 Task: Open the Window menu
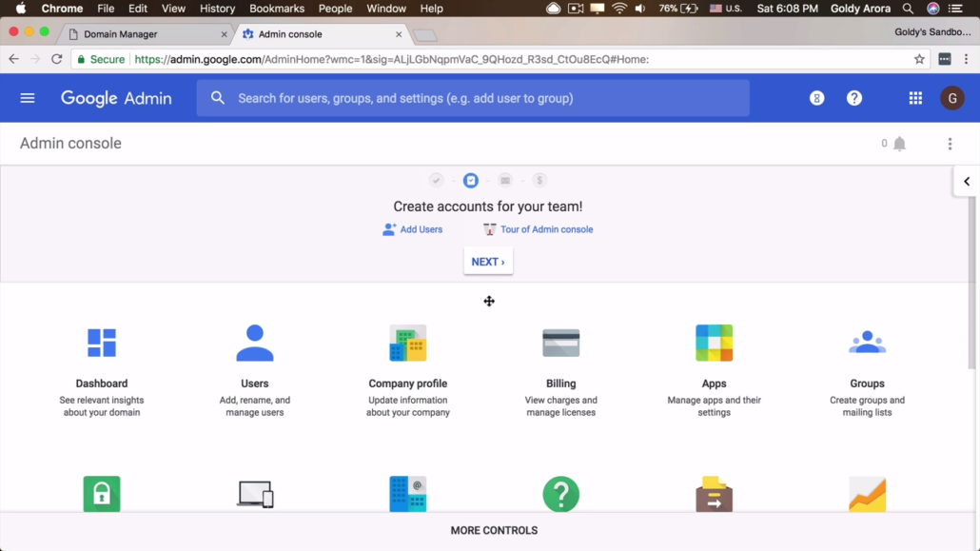point(385,9)
